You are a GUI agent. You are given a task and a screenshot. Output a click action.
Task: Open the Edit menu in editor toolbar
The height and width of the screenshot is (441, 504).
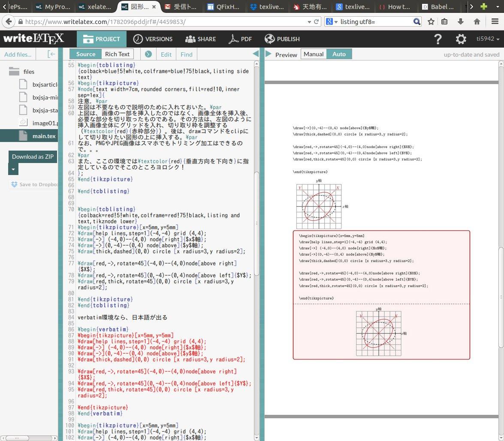coord(166,54)
